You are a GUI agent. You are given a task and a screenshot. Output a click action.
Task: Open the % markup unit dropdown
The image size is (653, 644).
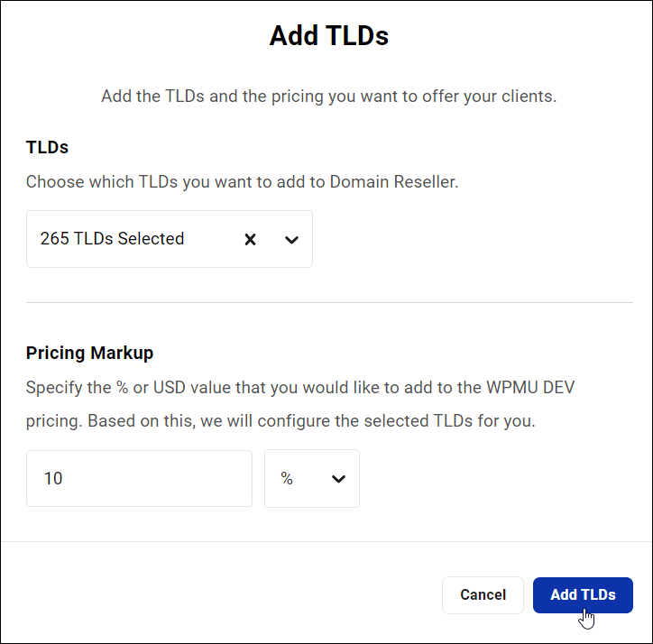coord(311,479)
